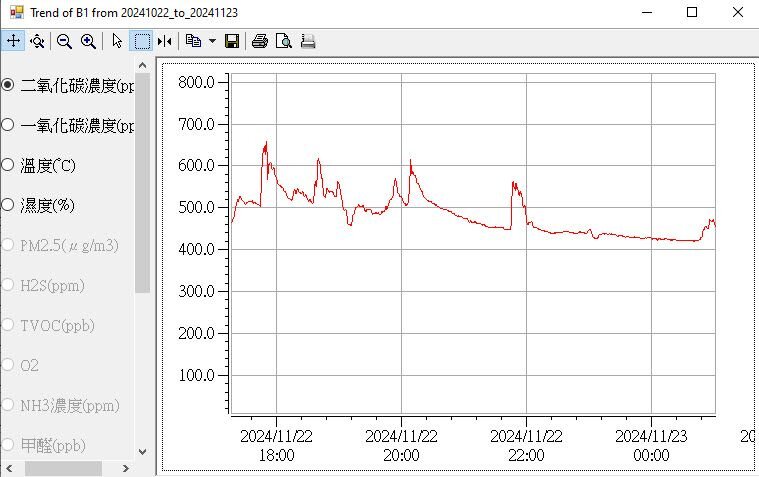This screenshot has height=477, width=759.
Task: Click the 2024/11/23 00:00 axis label
Action: 651,446
